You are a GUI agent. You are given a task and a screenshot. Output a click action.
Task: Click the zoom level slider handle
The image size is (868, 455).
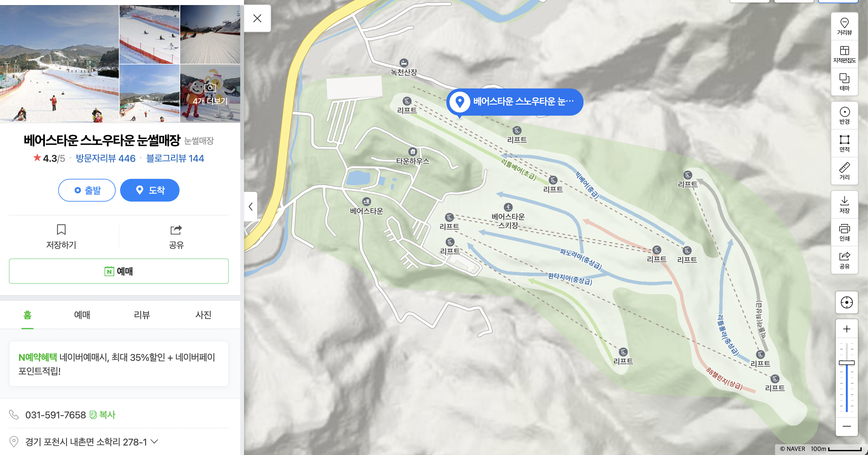tap(847, 363)
